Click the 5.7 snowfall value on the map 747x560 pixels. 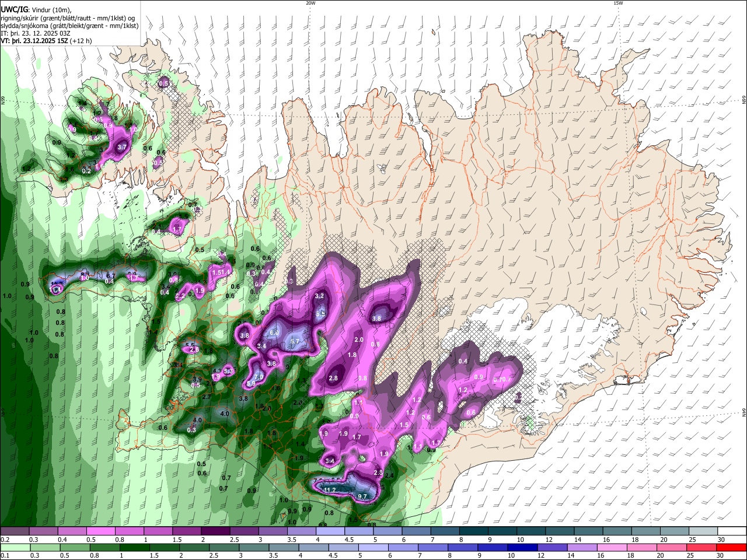click(x=295, y=341)
